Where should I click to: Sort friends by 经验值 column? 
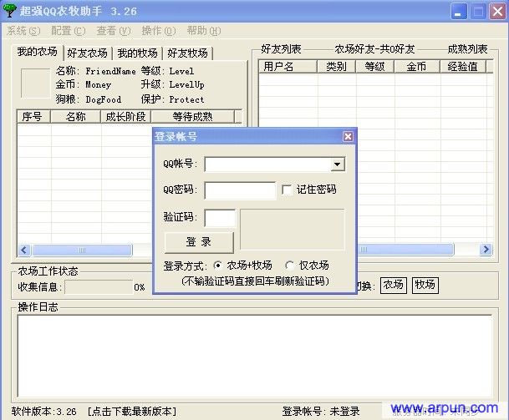tap(463, 67)
